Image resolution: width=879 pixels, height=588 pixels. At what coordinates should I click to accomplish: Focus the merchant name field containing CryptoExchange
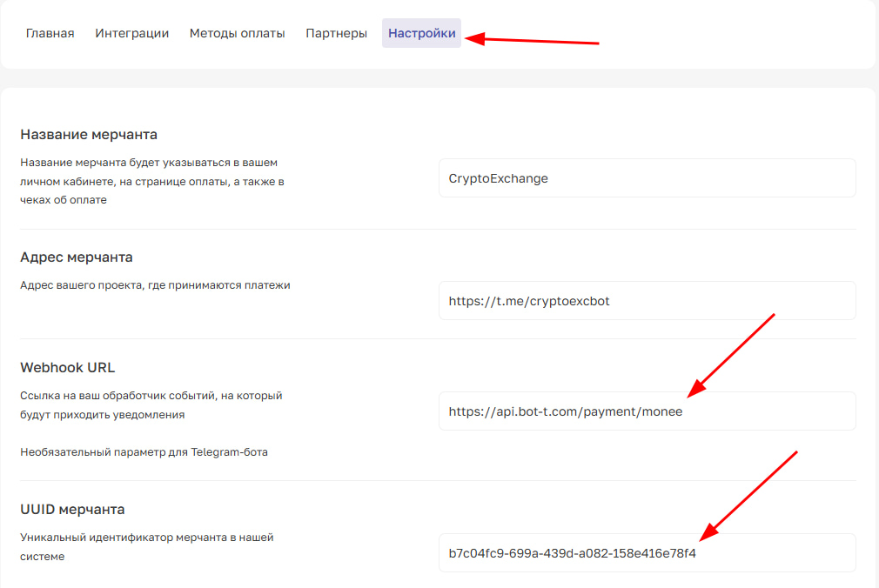pyautogui.click(x=647, y=178)
